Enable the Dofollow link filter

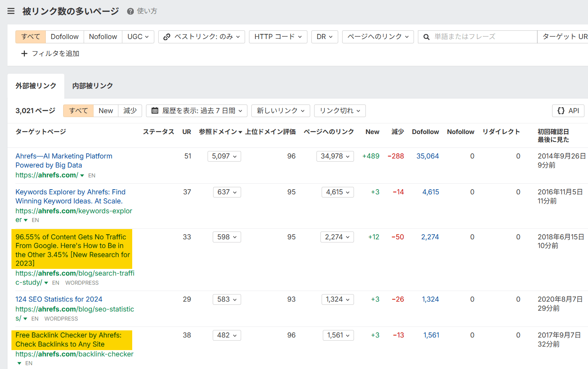pos(64,36)
